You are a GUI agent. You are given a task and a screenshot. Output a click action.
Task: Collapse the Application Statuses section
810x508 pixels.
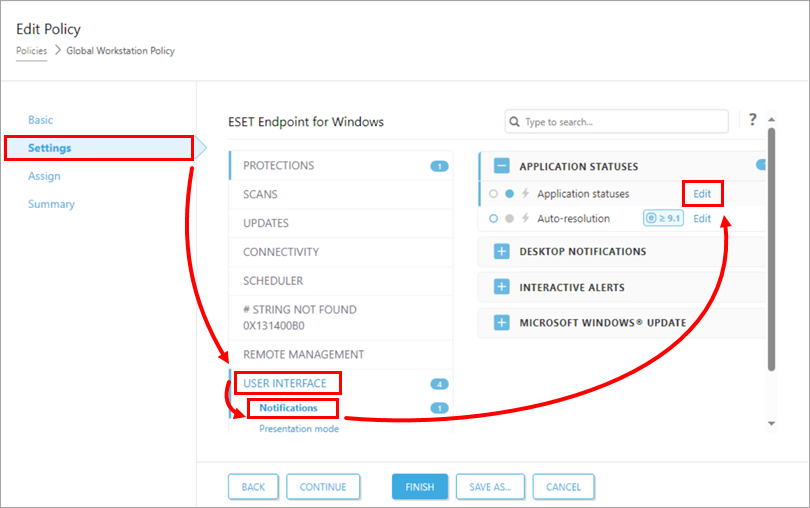tap(502, 167)
